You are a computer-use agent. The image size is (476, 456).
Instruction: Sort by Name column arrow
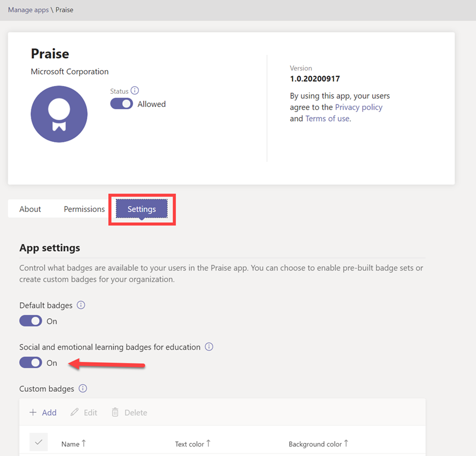(x=83, y=444)
